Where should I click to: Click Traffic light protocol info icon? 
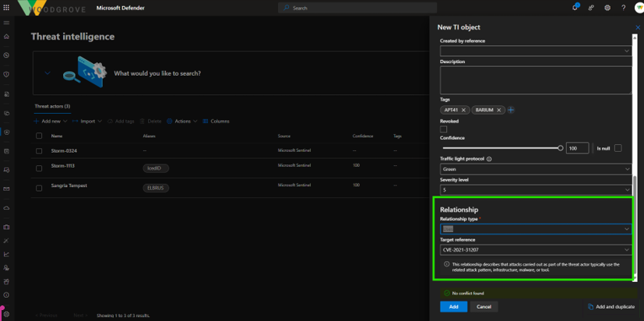489,159
